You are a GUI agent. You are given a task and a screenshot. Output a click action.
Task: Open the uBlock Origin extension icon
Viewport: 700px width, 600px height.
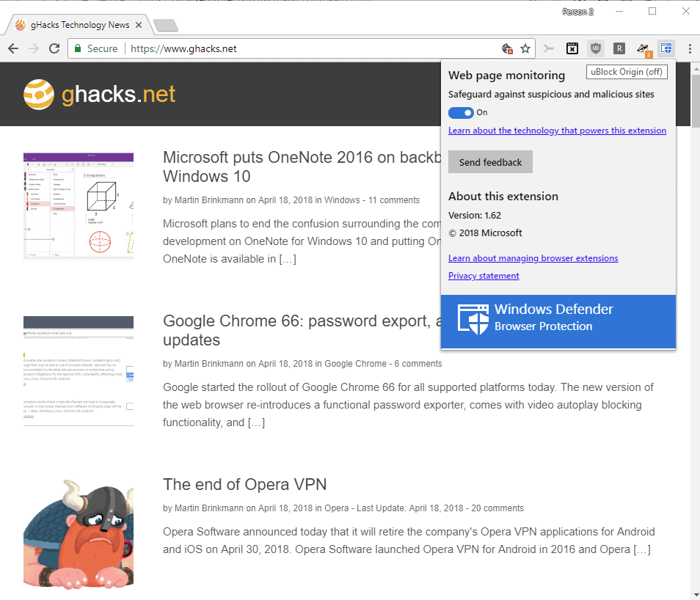click(x=595, y=48)
